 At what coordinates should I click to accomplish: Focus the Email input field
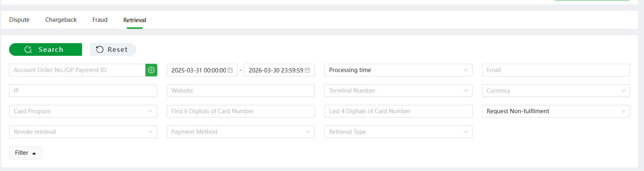556,70
